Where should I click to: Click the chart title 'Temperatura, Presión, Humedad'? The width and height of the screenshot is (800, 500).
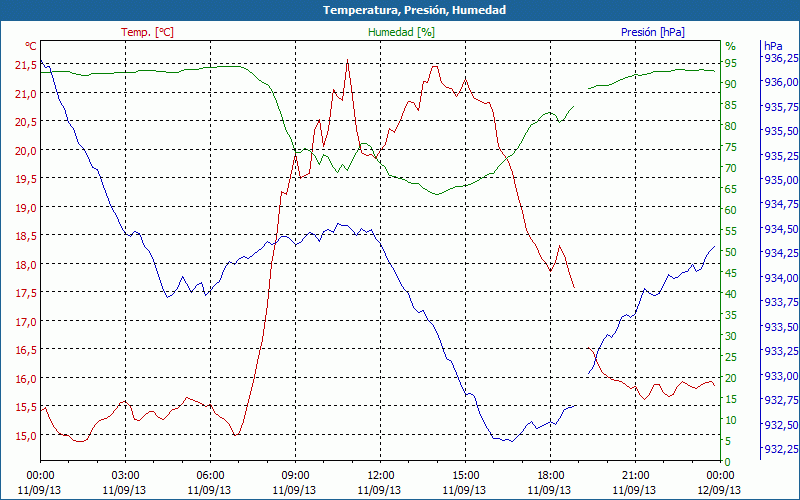coord(414,10)
